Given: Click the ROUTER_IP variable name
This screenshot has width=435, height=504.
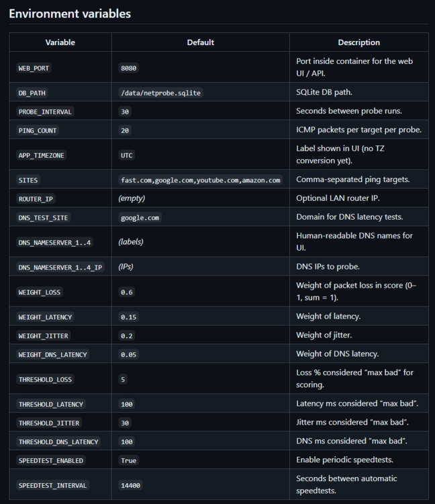Looking at the screenshot, I should pyautogui.click(x=36, y=199).
